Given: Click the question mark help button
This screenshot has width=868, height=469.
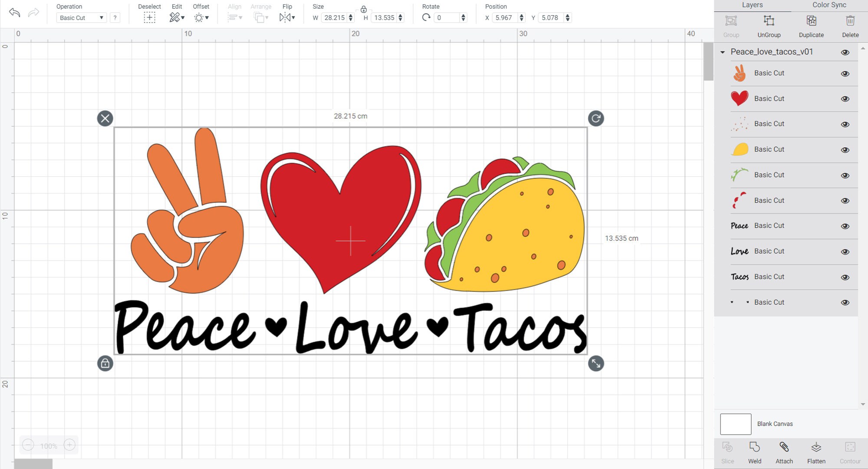Looking at the screenshot, I should [115, 17].
